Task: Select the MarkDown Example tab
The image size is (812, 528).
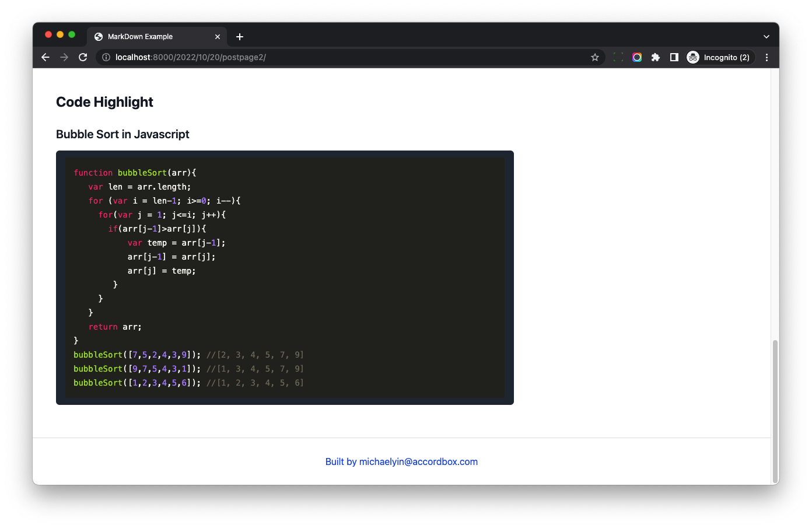Action: (x=146, y=37)
